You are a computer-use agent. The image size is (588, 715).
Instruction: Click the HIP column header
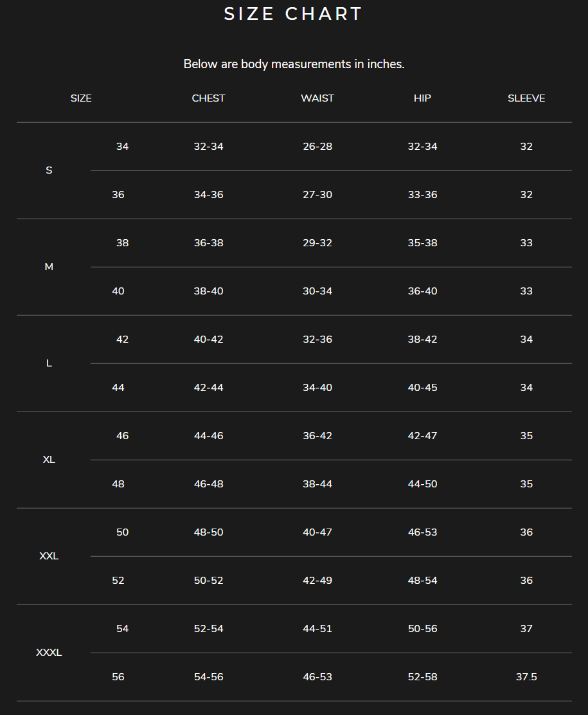422,98
